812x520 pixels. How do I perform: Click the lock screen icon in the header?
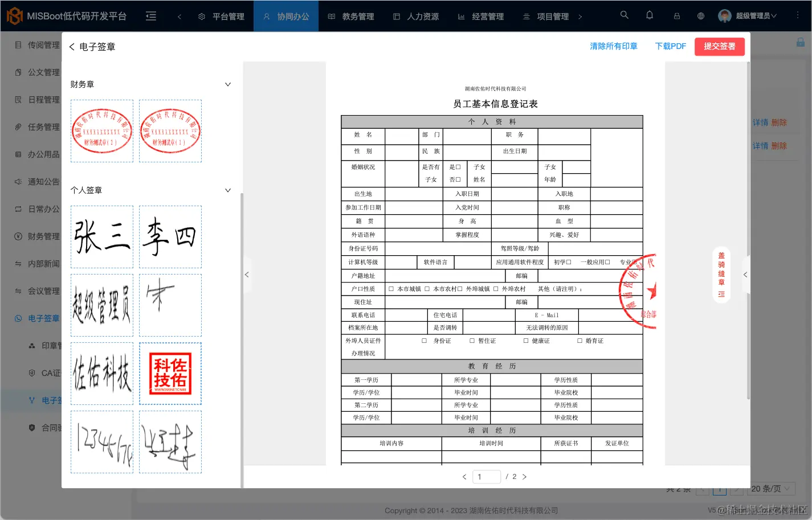click(x=677, y=16)
